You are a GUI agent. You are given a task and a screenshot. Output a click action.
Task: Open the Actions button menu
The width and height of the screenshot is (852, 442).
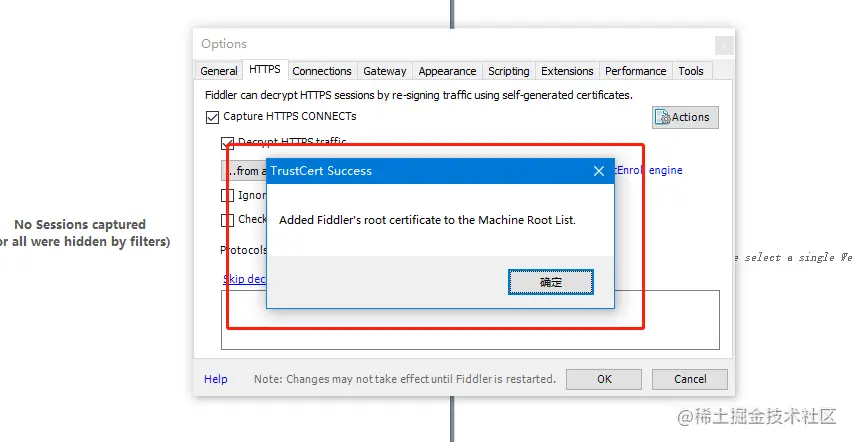click(685, 117)
